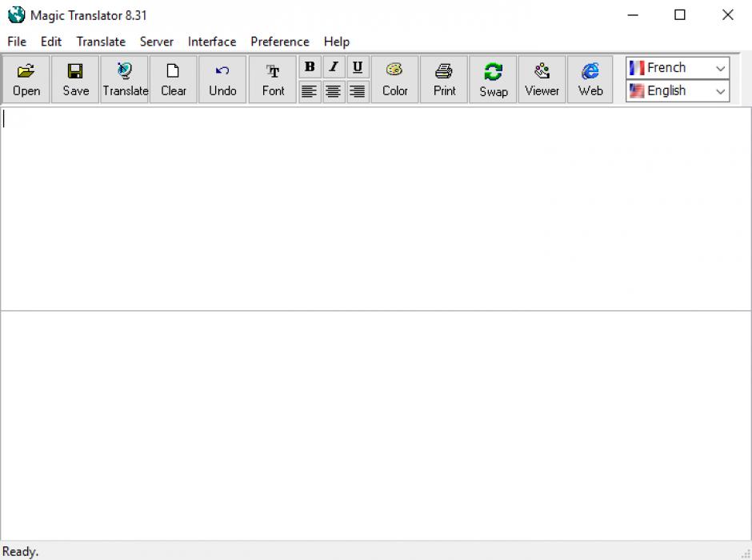This screenshot has width=752, height=560.
Task: Open the Interface menu
Action: tap(212, 42)
